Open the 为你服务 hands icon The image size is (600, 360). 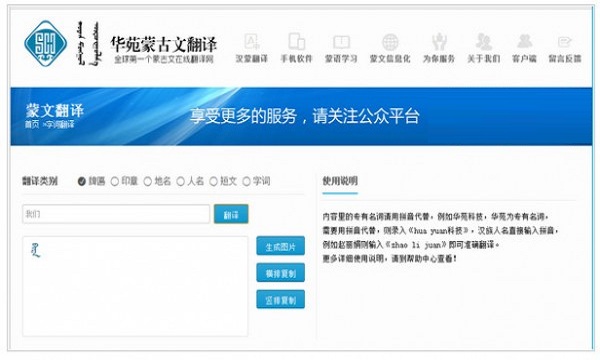439,41
